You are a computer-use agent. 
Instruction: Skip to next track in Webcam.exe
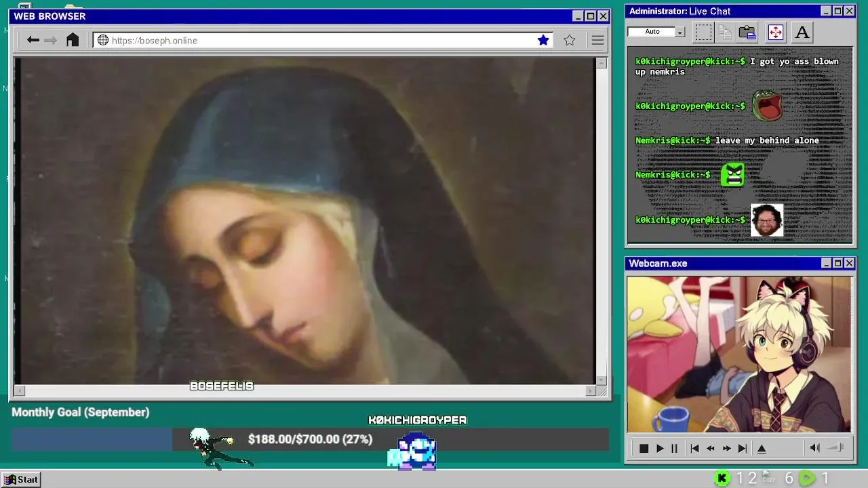pos(743,448)
